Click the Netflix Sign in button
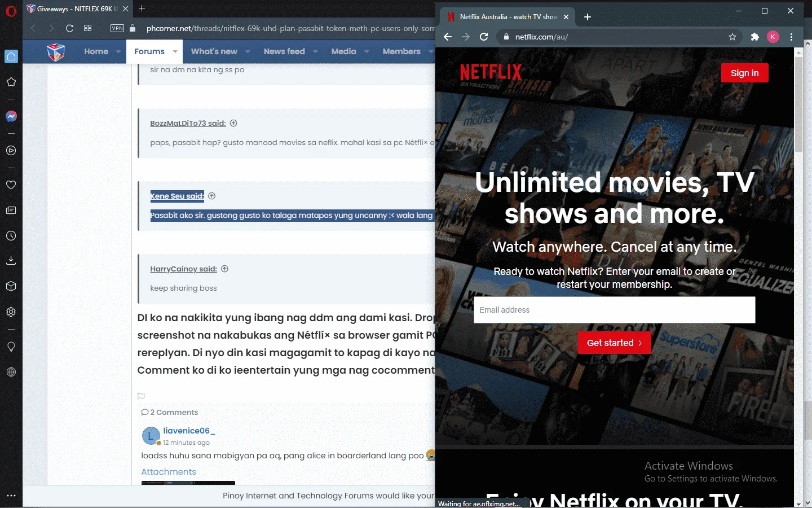The image size is (812, 508). tap(744, 73)
